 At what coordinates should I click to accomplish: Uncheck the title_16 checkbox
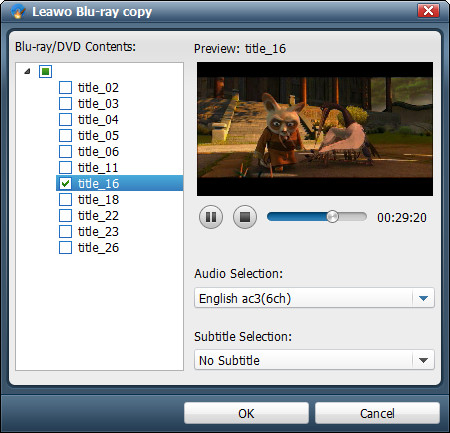(65, 183)
